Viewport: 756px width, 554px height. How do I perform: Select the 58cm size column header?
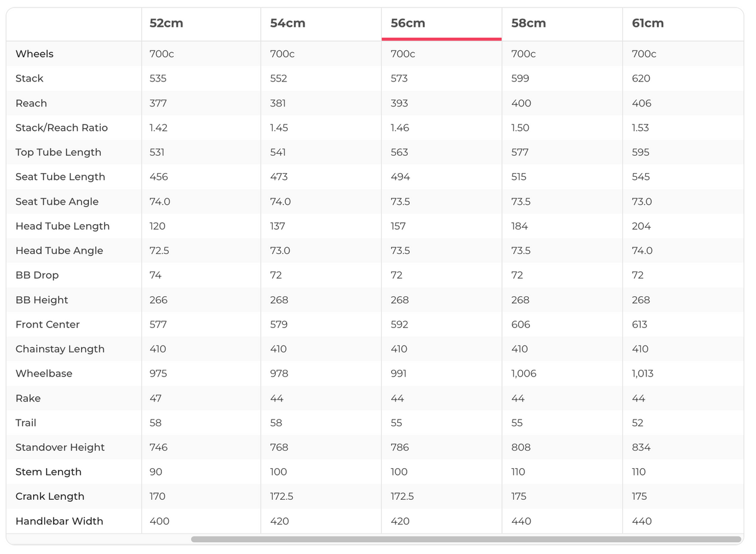pyautogui.click(x=528, y=24)
